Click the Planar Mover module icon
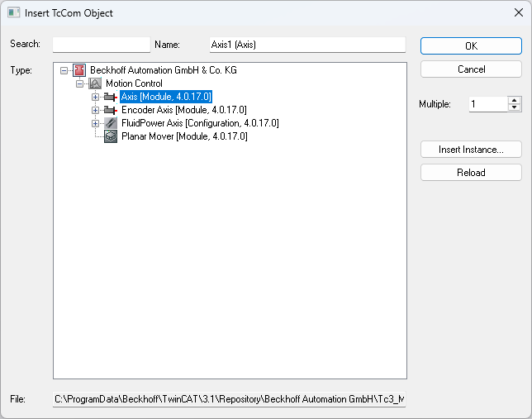Screen dimensions: 532x419 pyautogui.click(x=111, y=136)
